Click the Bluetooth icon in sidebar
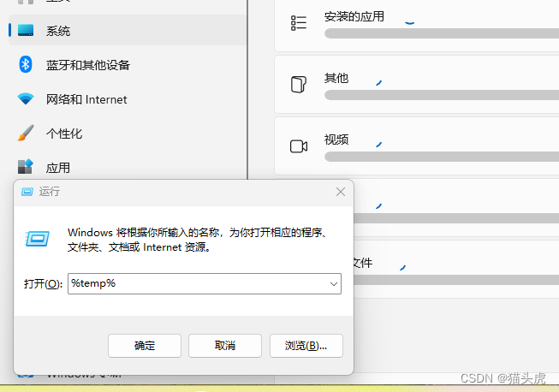 pyautogui.click(x=26, y=64)
